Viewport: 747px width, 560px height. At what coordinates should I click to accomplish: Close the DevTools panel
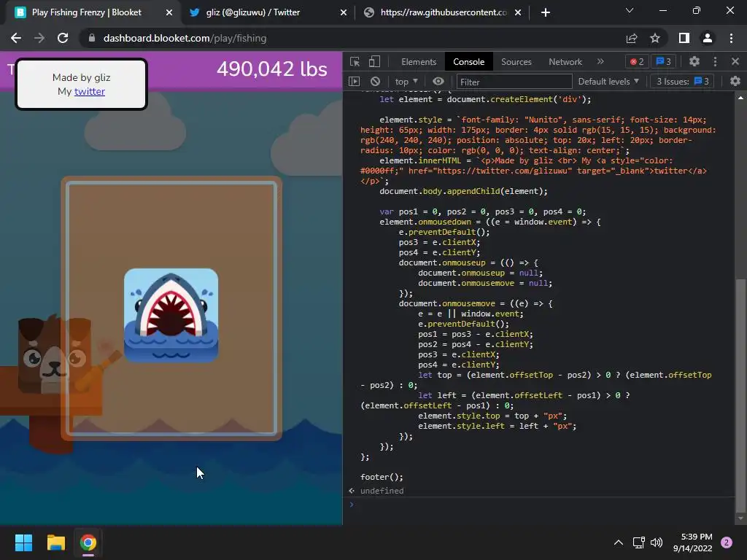(735, 61)
